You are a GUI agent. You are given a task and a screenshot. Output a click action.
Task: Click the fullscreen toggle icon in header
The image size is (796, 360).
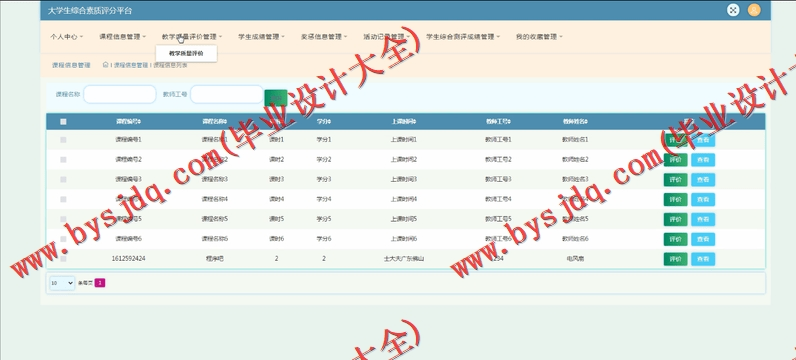point(733,10)
